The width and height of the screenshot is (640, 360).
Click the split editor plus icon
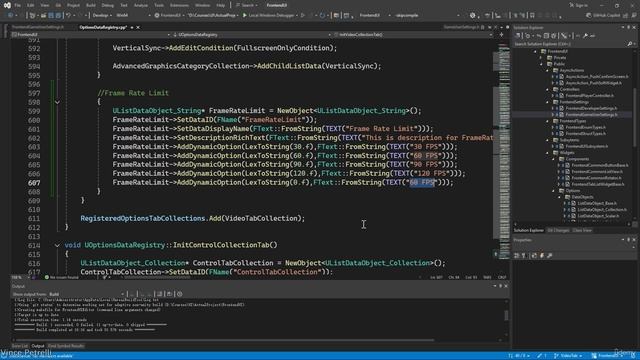(x=502, y=35)
